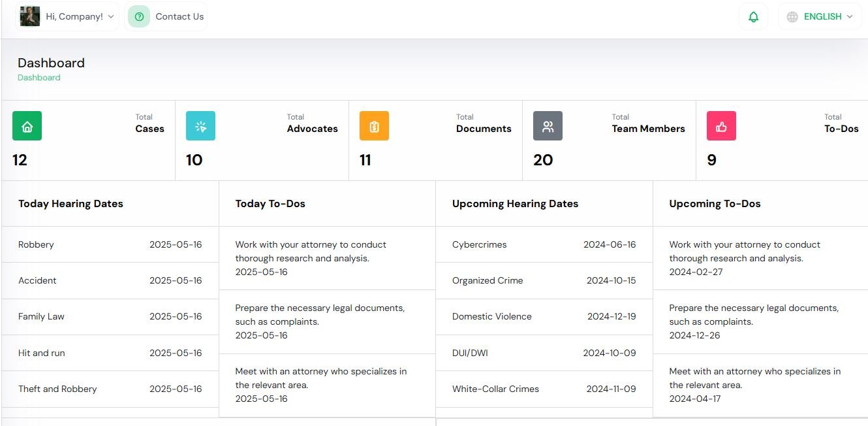Click the pink thumbs-up icon for To-Dos
This screenshot has height=426, width=868.
pos(721,126)
